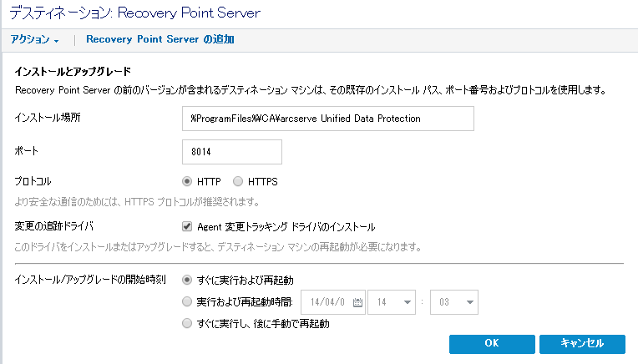Viewport: 638px width, 364px height.
Task: Select すぐに実行および再起動 radio option
Action: pyautogui.click(x=187, y=279)
